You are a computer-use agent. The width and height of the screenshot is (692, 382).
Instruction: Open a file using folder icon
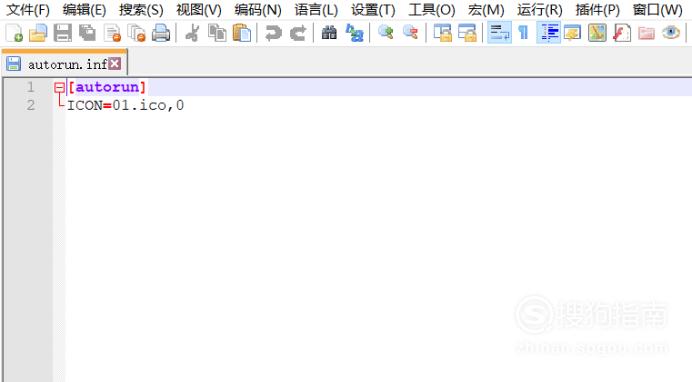(x=38, y=33)
